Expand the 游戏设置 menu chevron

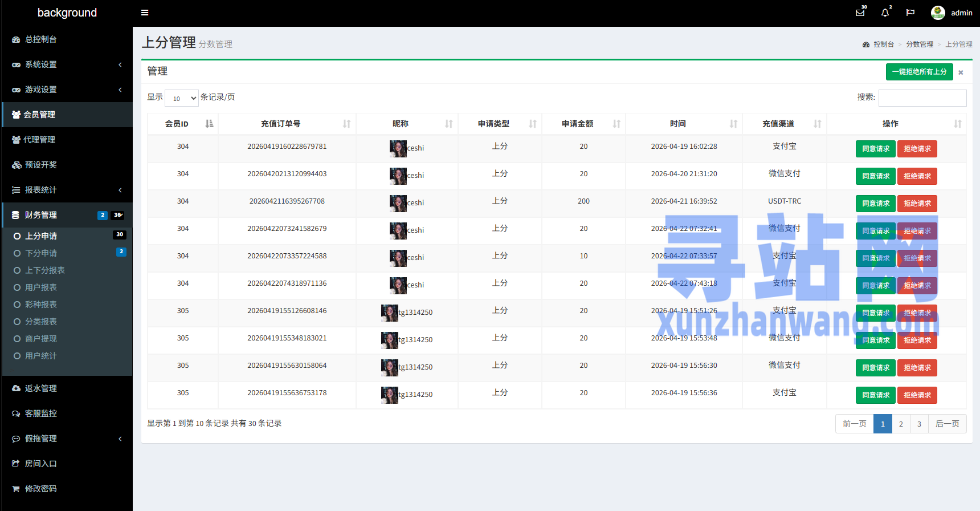coord(120,90)
